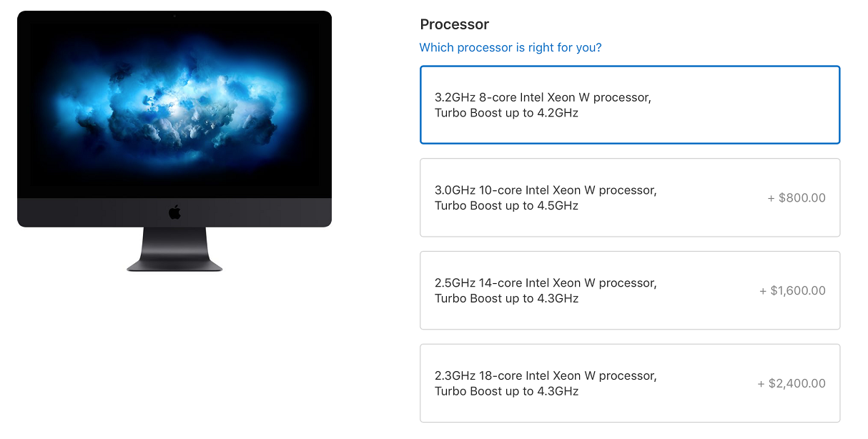Select the 2.5GHz 14-core processor option

(629, 291)
